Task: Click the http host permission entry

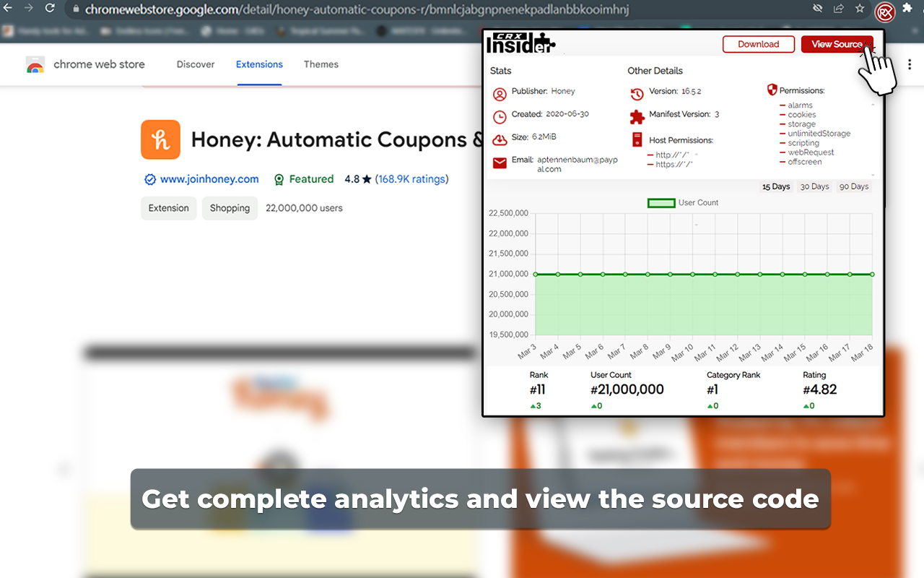Action: tap(673, 155)
